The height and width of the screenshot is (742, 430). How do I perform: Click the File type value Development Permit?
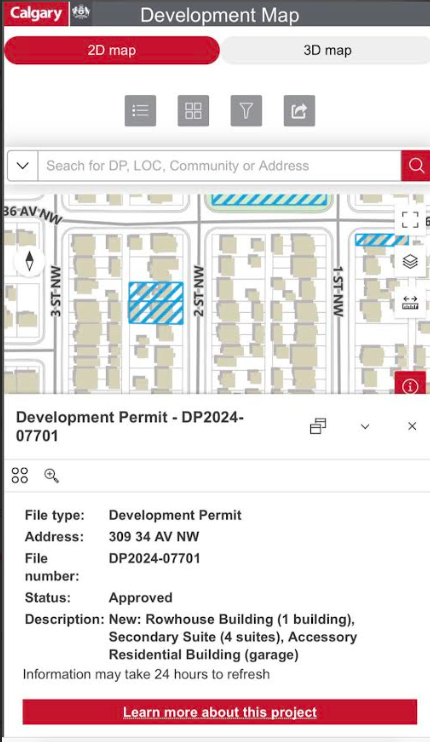[175, 515]
